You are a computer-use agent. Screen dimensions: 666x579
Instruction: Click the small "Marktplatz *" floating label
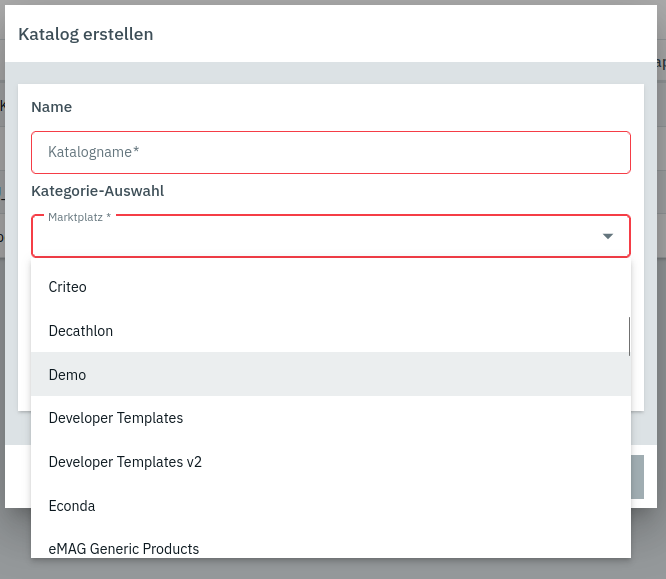(80, 217)
